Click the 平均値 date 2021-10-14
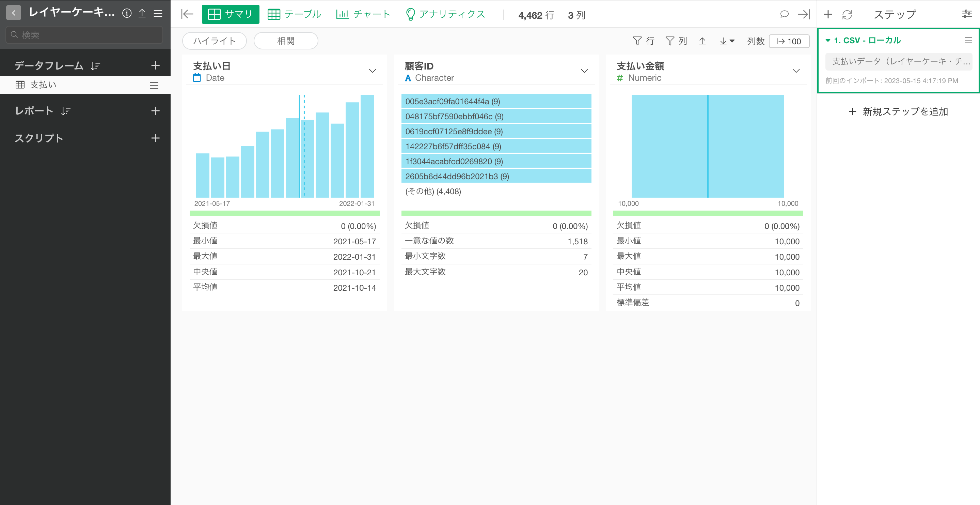 354,288
